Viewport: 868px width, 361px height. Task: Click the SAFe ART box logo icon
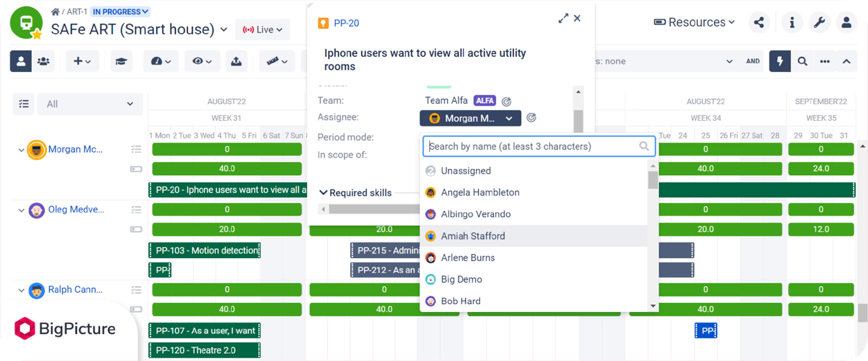[x=26, y=23]
